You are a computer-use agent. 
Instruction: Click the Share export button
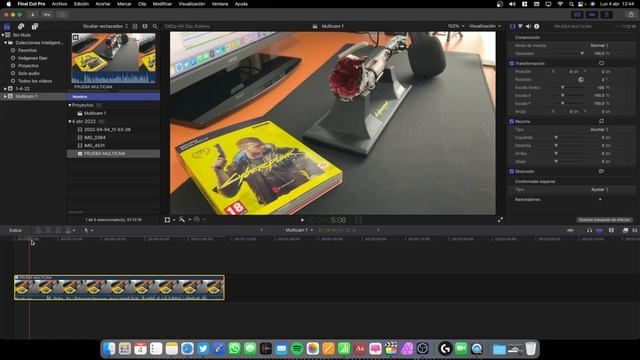click(631, 15)
